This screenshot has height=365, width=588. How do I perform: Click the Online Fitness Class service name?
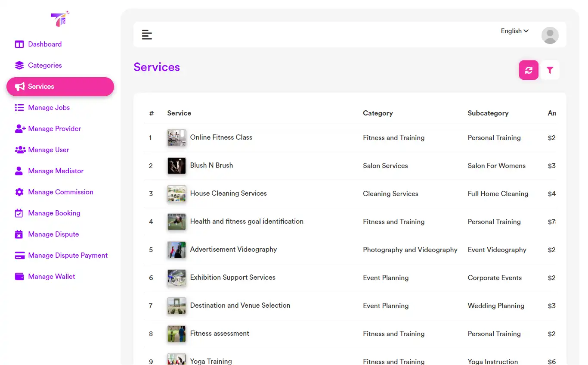tap(221, 137)
